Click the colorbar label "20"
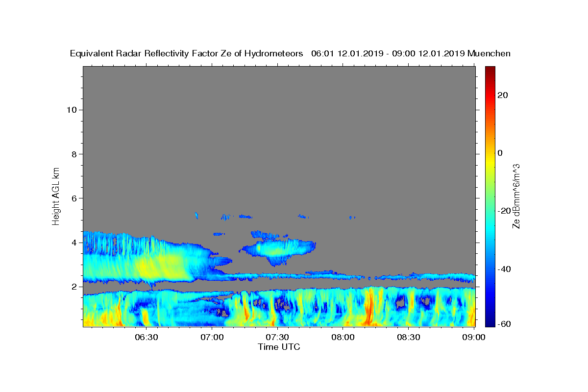 tap(503, 95)
